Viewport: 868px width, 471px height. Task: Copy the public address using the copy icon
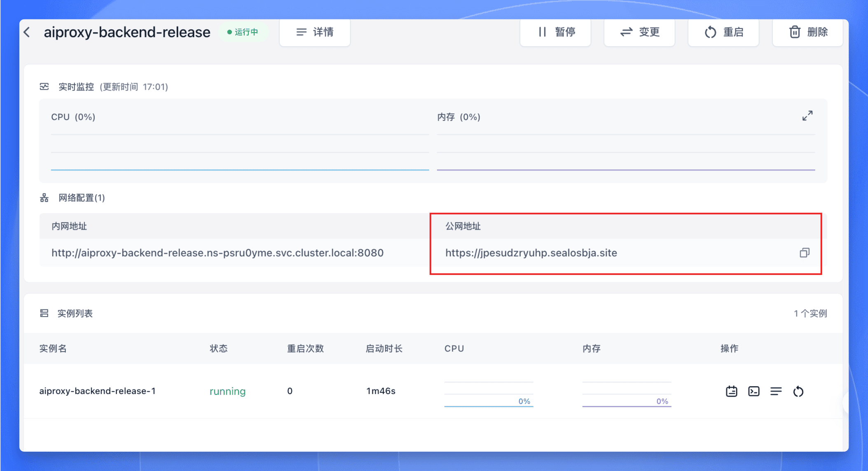(x=805, y=253)
